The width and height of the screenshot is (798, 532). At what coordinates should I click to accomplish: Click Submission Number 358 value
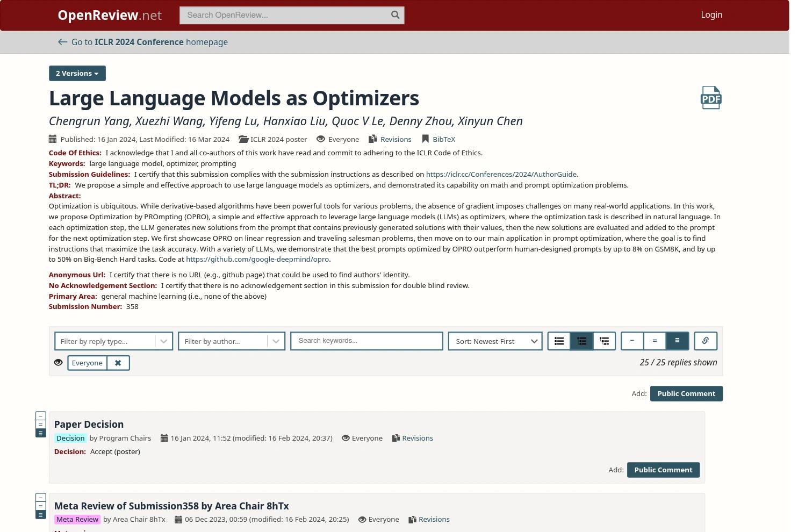(132, 306)
